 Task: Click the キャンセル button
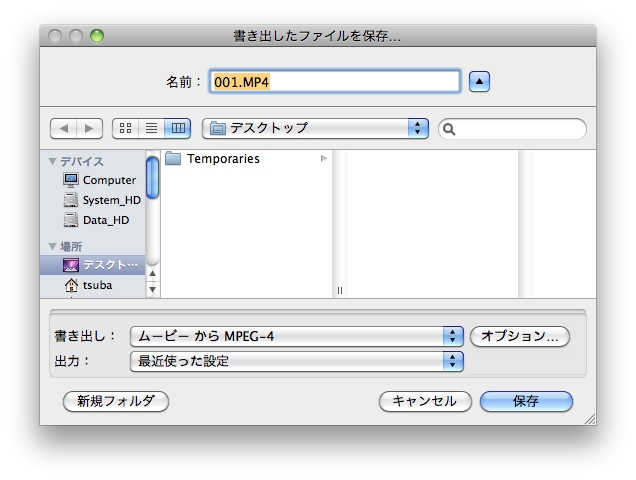coord(425,401)
